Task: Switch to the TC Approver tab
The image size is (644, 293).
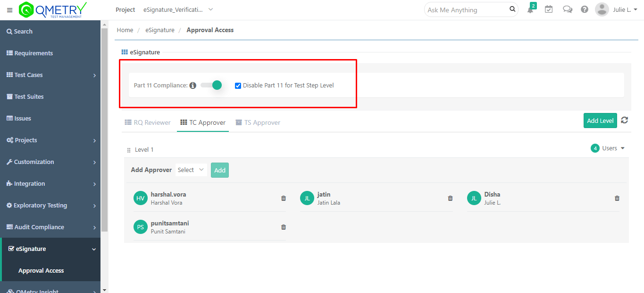Action: click(203, 122)
